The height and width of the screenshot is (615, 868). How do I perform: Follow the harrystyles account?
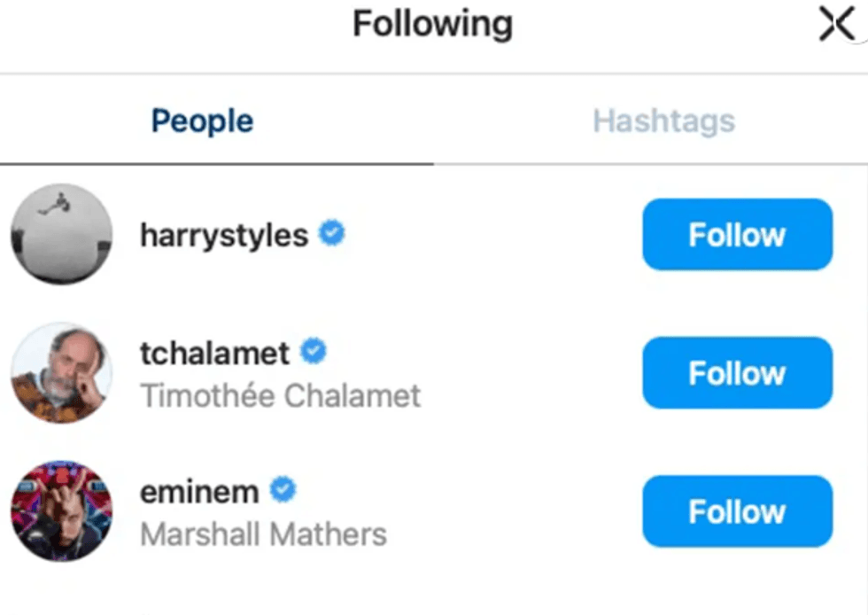(x=737, y=235)
